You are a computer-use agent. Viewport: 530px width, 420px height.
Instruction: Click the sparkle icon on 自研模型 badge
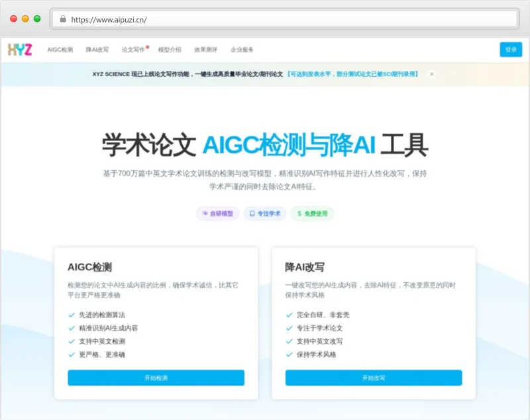(205, 213)
